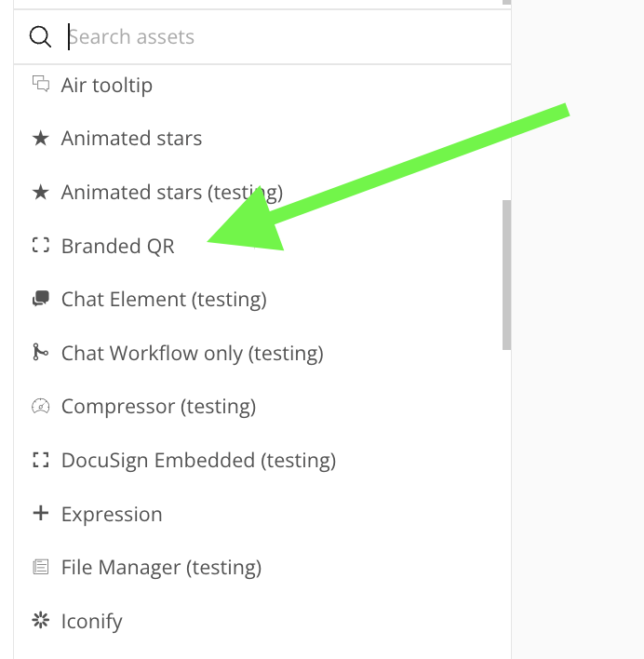Click the Branded QR bracket icon
Image resolution: width=644 pixels, height=659 pixels.
pyautogui.click(x=40, y=246)
